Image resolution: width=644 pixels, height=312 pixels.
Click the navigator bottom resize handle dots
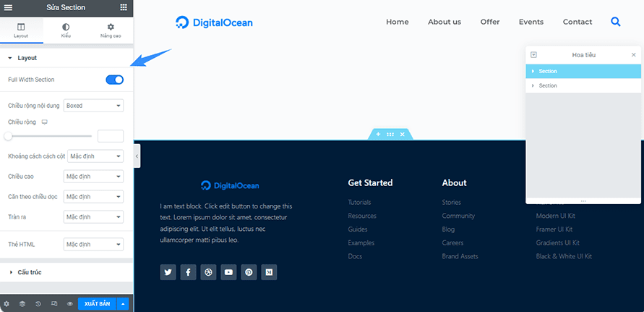pos(583,201)
